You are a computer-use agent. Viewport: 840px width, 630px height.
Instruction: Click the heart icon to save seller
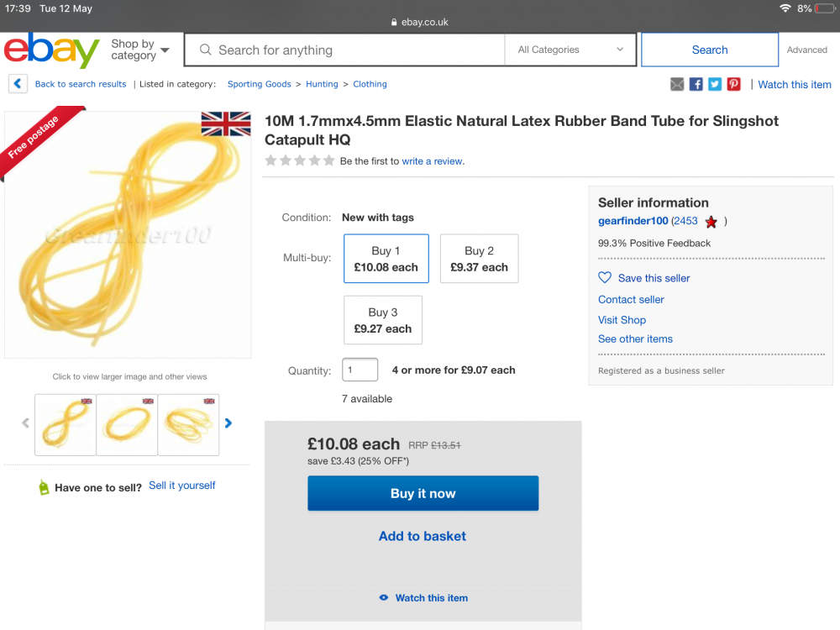(605, 277)
